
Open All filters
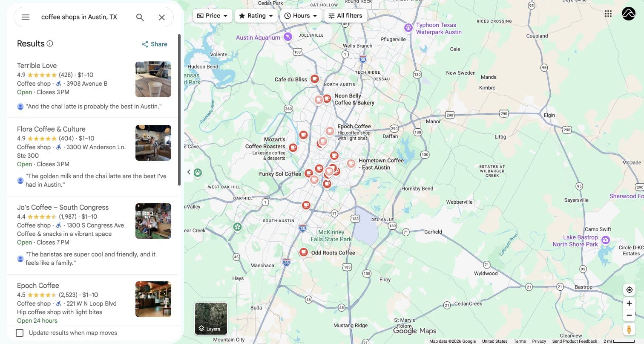coord(345,16)
